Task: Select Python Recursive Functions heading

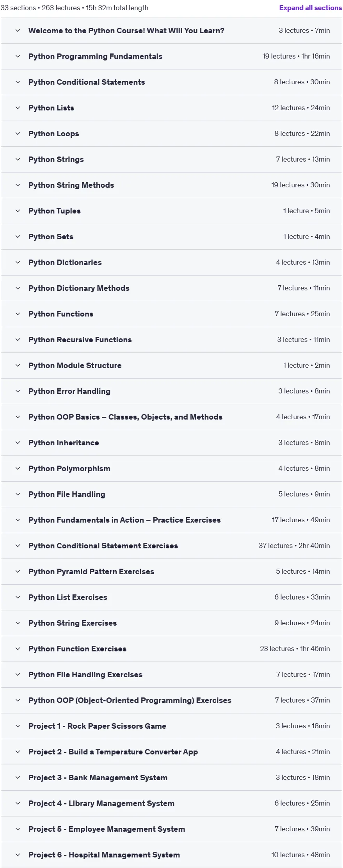Action: click(x=80, y=340)
